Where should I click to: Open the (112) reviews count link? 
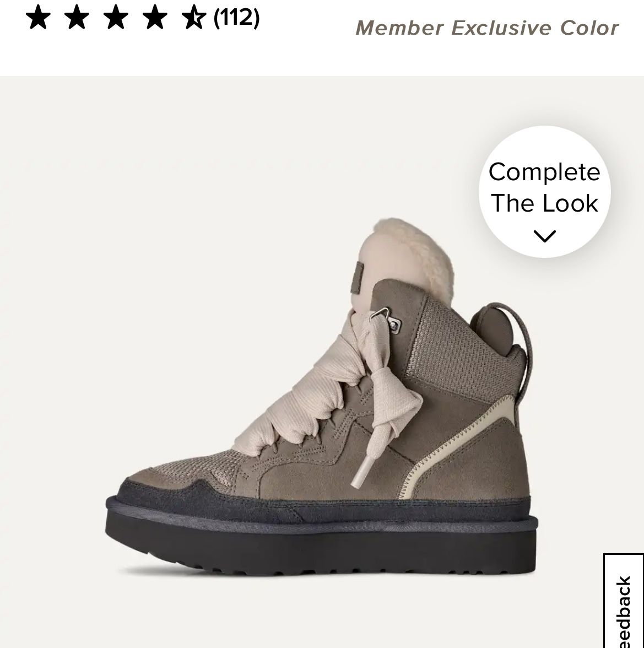point(237,18)
